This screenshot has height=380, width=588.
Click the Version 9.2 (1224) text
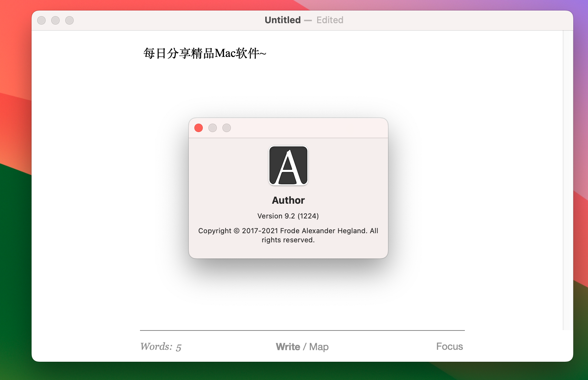(x=288, y=216)
